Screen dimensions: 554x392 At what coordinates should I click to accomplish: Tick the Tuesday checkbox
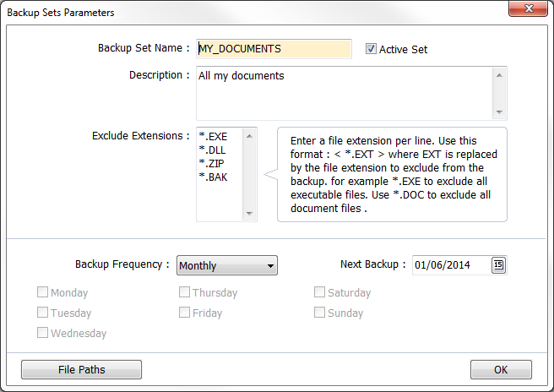(x=43, y=313)
